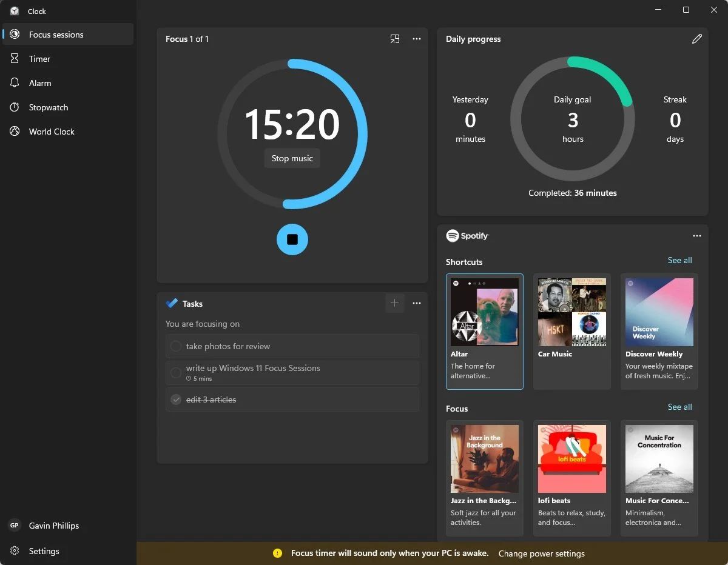Shrink focus timer to compact overlay view
The width and height of the screenshot is (728, 565).
[395, 39]
